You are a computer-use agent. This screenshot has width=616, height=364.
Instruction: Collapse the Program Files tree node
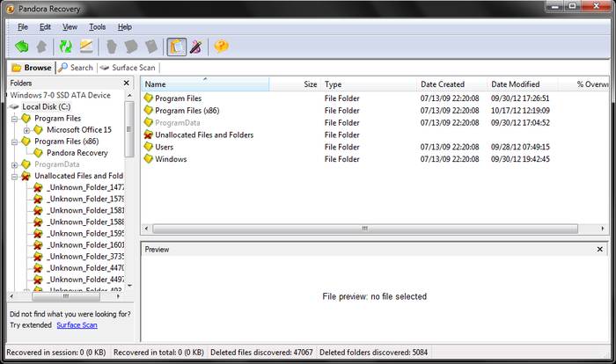[15, 119]
